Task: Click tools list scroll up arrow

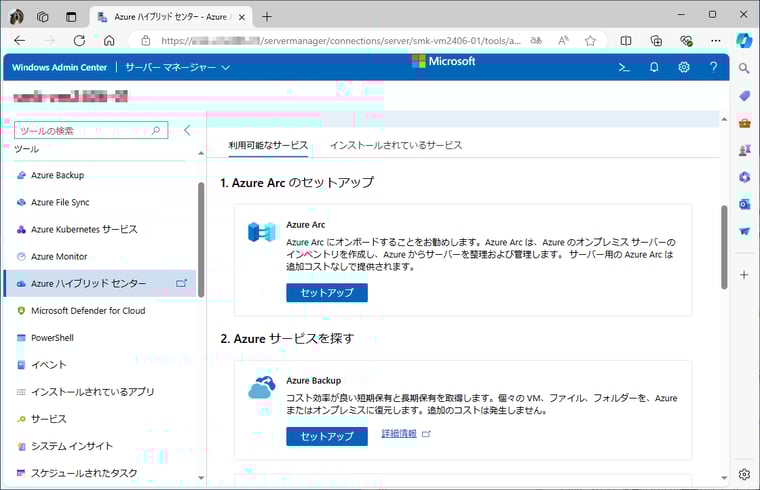Action: pos(201,154)
